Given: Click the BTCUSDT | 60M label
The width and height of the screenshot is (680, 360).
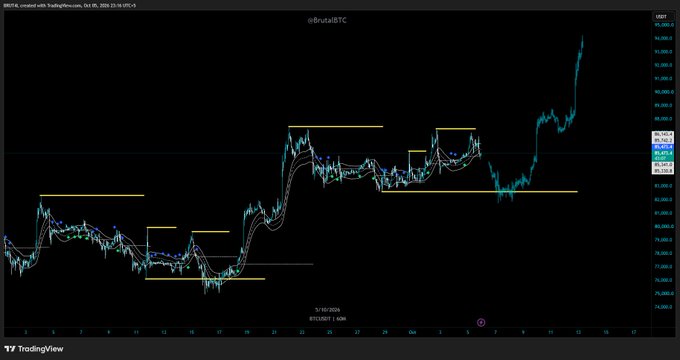Looking at the screenshot, I should pyautogui.click(x=327, y=319).
